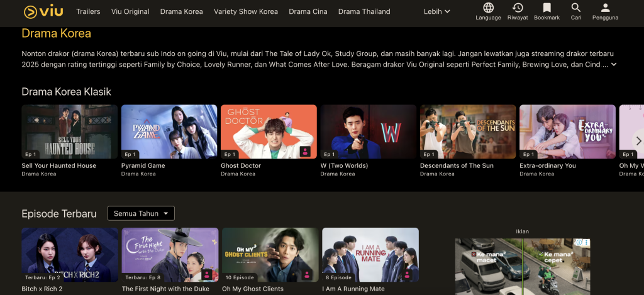Open Sell Your Haunted House title link

pos(58,165)
